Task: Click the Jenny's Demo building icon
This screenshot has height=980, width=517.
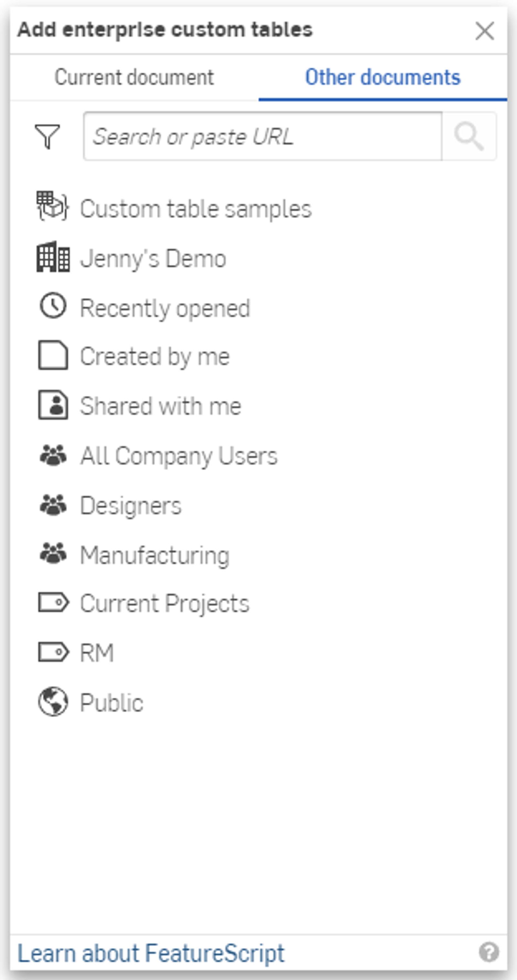Action: pos(53,257)
